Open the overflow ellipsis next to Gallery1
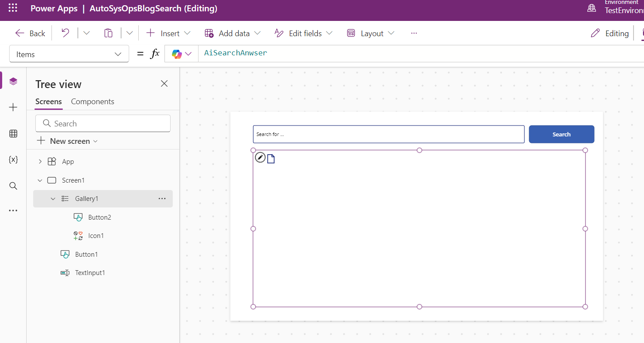644x343 pixels. click(x=162, y=198)
